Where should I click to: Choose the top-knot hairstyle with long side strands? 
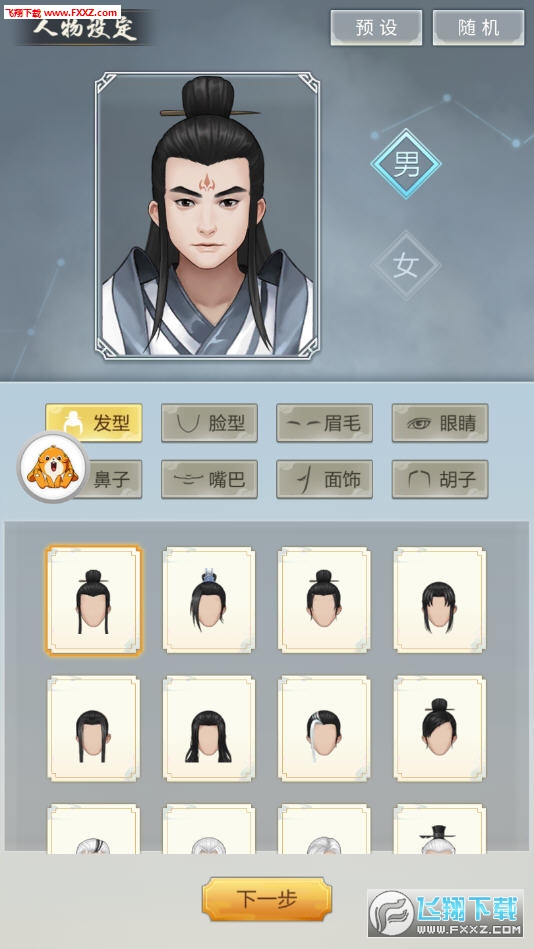click(94, 600)
